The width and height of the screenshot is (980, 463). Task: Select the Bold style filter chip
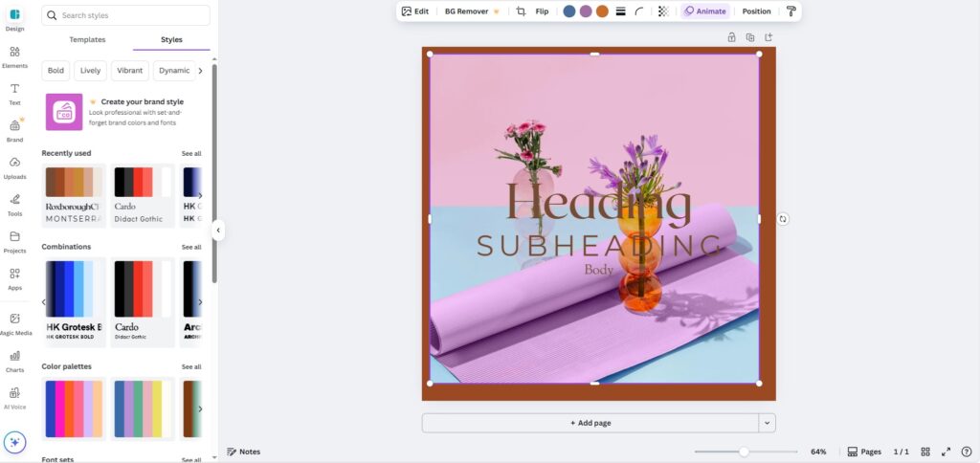56,71
